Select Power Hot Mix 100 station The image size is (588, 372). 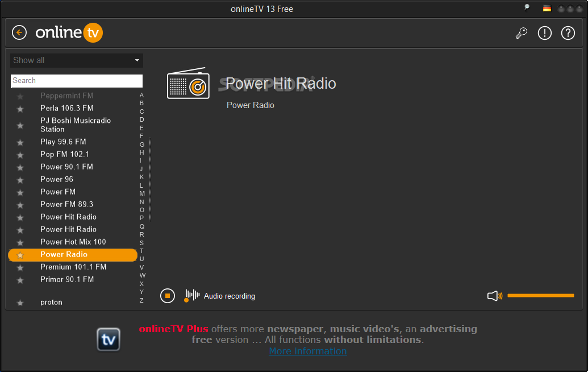point(73,242)
